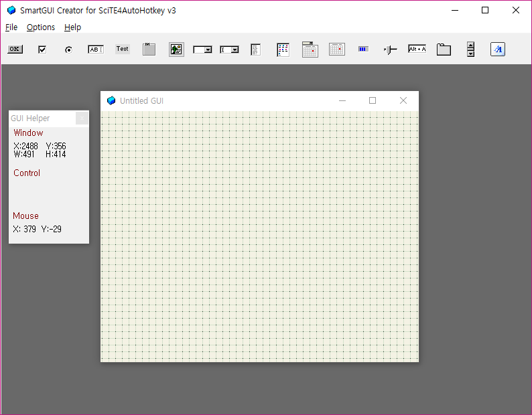Select the MonthCal calendar control tool
The height and width of the screenshot is (415, 532).
coord(337,49)
